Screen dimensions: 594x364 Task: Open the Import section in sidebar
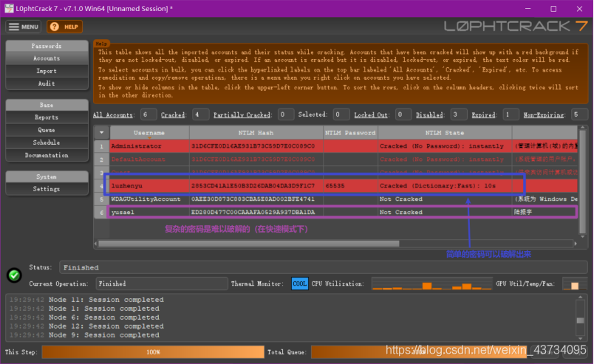pos(47,71)
